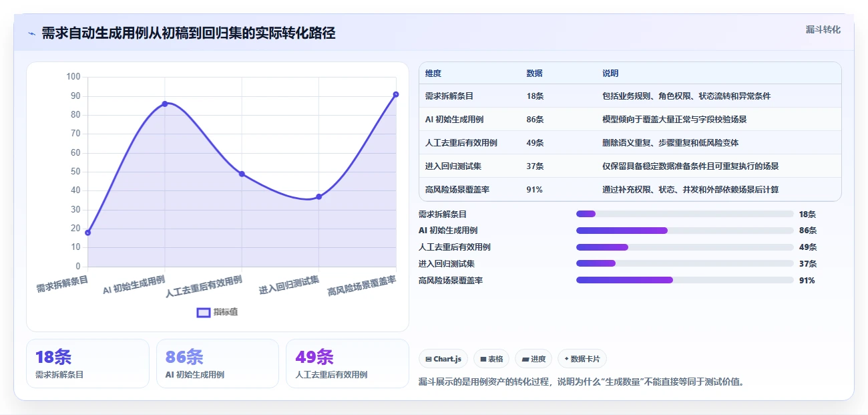Image resolution: width=868 pixels, height=415 pixels.
Task: Click the 100 y-axis tick label
Action: (x=73, y=77)
